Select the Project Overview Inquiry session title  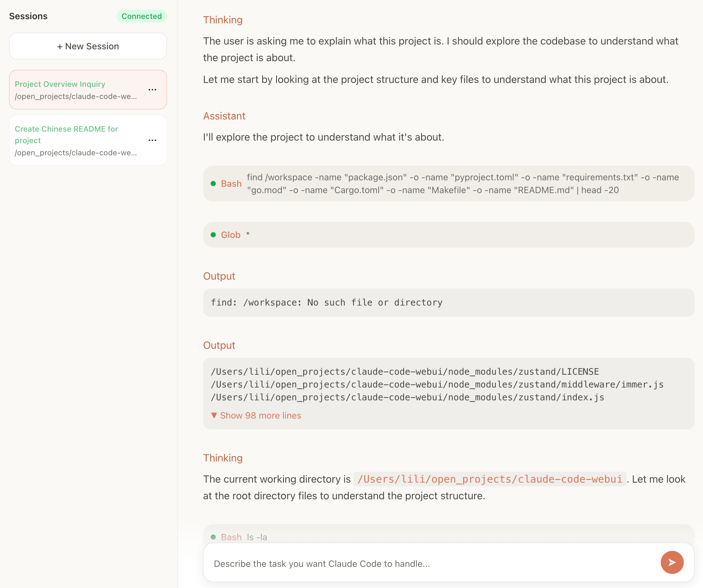click(x=60, y=84)
